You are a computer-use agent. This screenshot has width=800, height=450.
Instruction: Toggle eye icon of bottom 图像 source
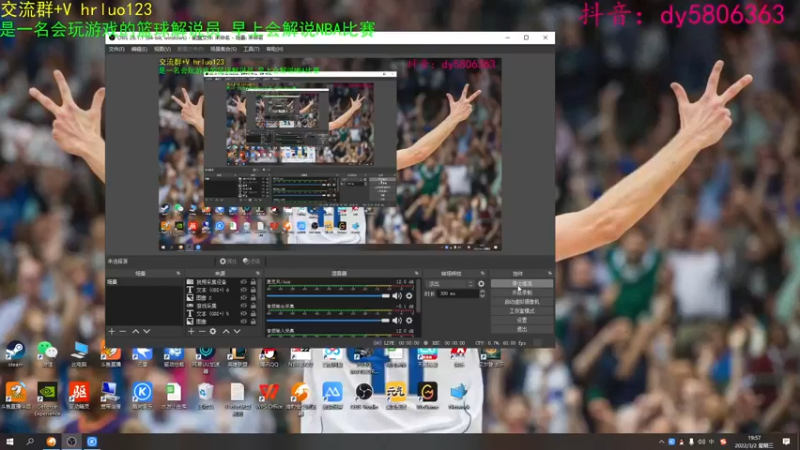(x=243, y=321)
